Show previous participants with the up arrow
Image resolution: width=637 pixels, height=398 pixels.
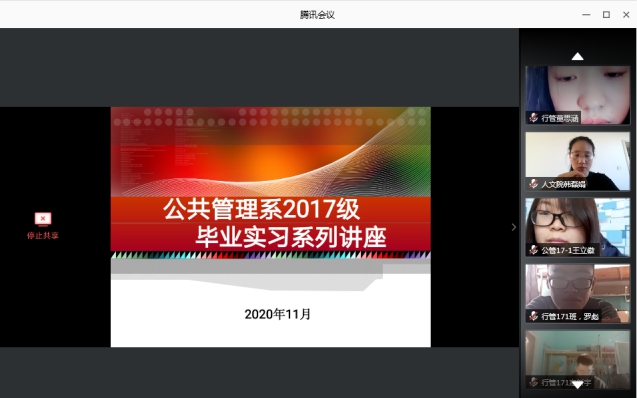click(577, 56)
